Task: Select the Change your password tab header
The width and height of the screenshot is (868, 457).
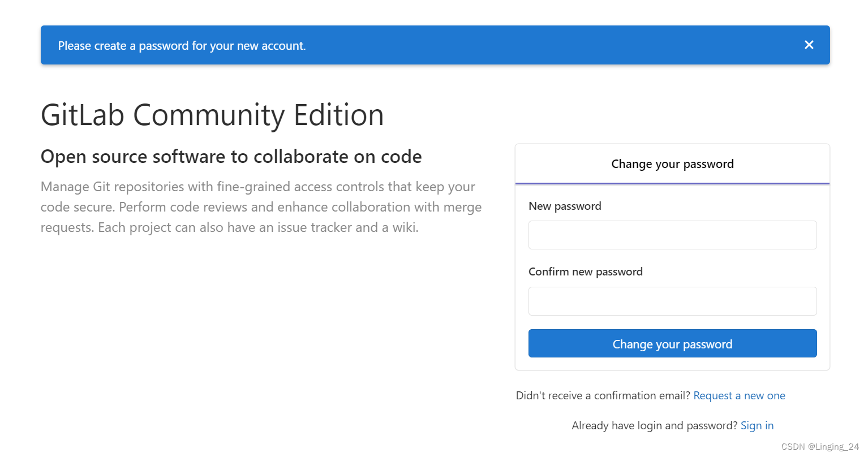Action: tap(672, 164)
